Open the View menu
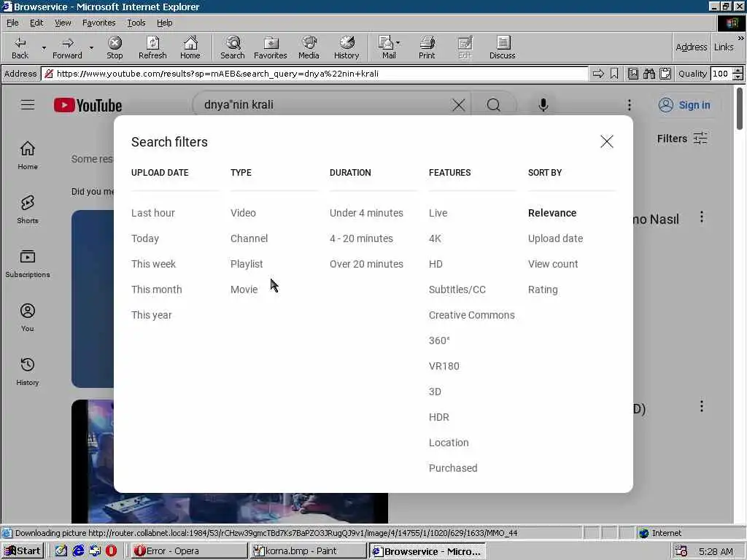 (x=63, y=23)
